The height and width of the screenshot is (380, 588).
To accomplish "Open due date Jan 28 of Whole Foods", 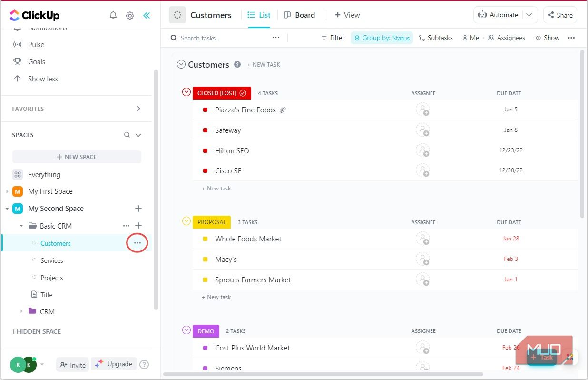I will click(x=510, y=239).
